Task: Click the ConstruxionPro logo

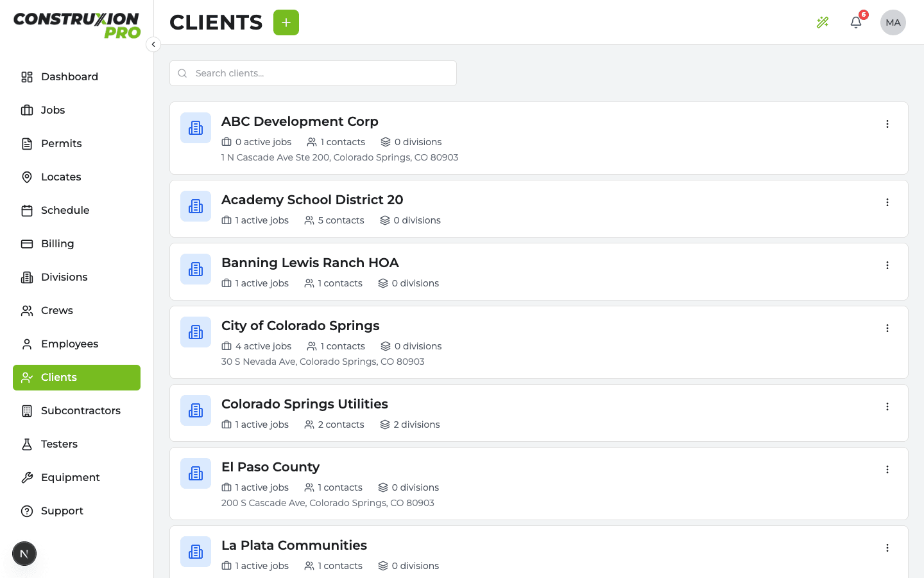Action: [x=77, y=25]
